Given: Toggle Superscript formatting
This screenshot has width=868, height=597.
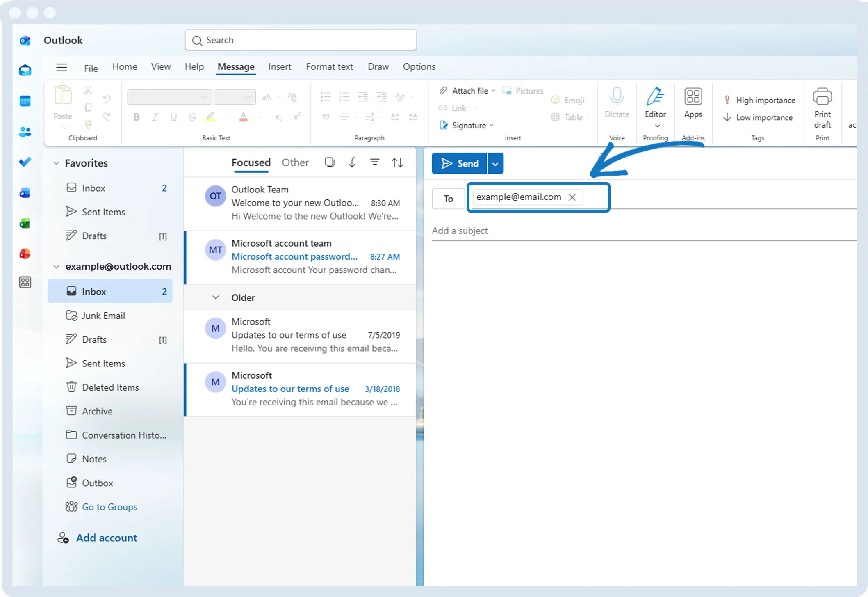Looking at the screenshot, I should click(x=297, y=117).
